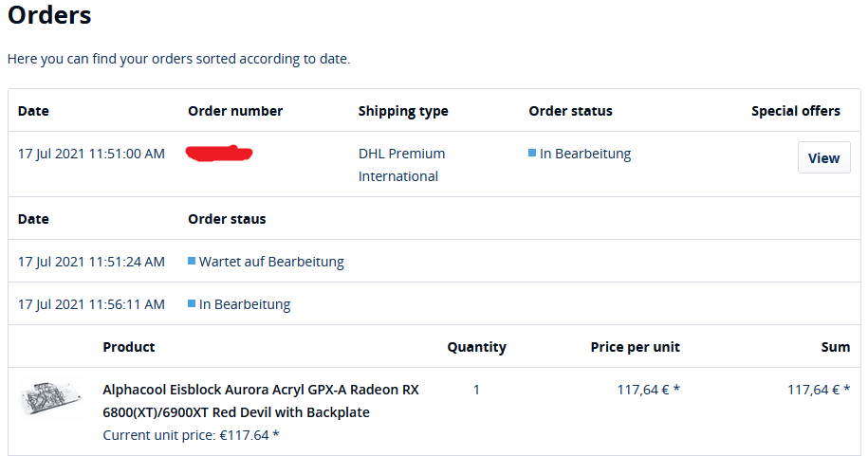
Task: Click the 'Quantity' column header
Action: [476, 347]
